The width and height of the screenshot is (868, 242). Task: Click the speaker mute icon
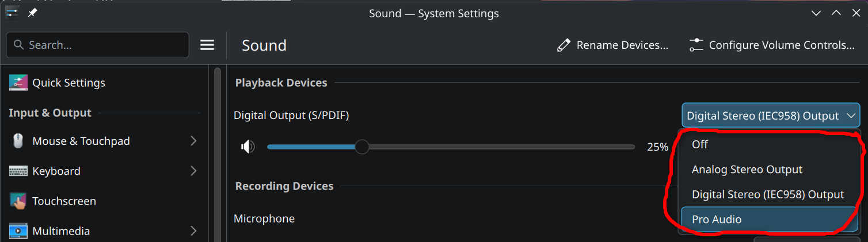[x=248, y=147]
